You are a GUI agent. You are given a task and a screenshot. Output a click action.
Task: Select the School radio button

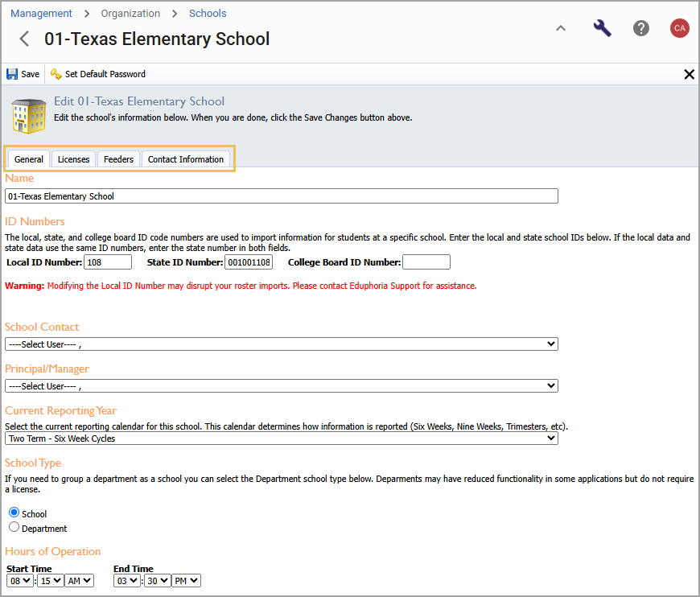[14, 513]
